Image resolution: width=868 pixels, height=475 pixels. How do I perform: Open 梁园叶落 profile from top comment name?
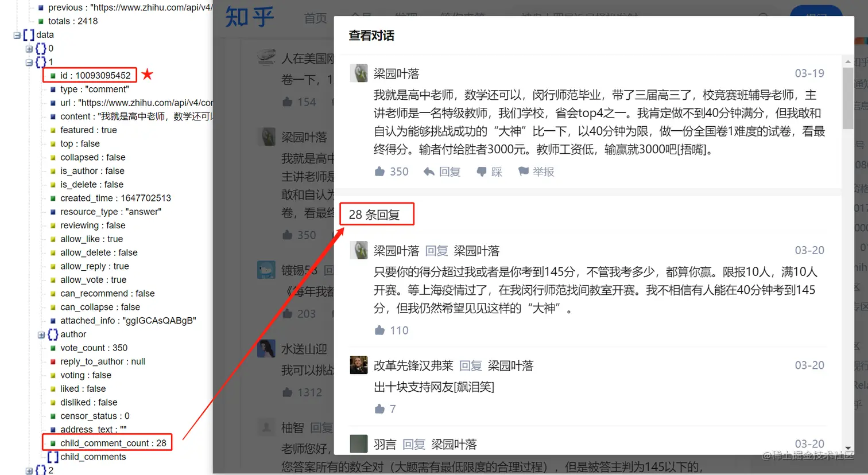point(397,74)
